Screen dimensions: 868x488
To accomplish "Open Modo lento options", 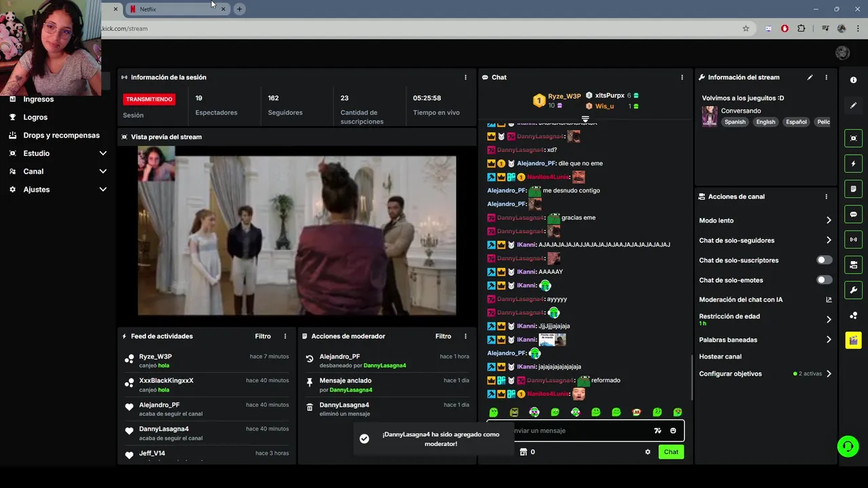I will pyautogui.click(x=766, y=220).
